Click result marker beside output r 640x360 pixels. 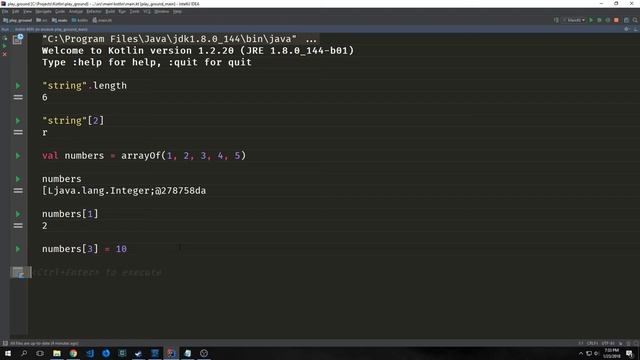tap(18, 132)
